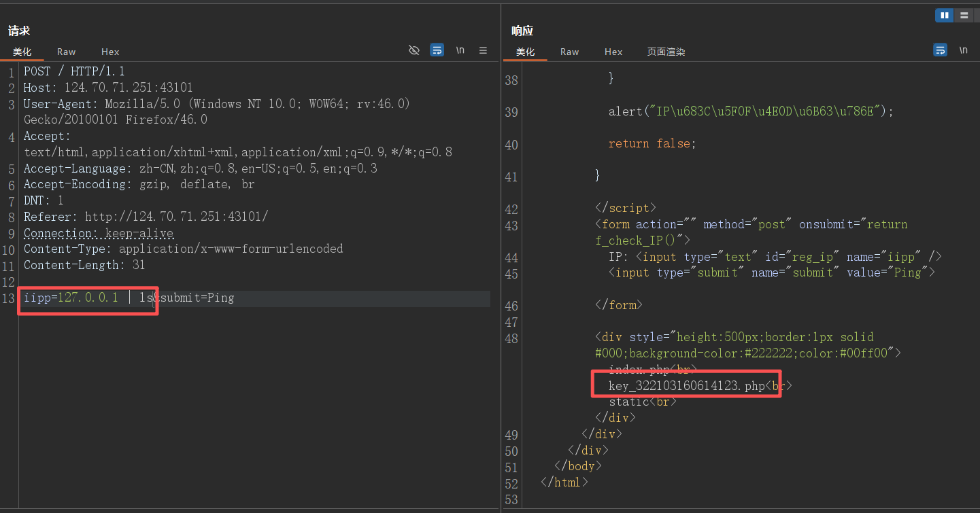
Task: Toggle the \n newline display in request panel
Action: (460, 50)
